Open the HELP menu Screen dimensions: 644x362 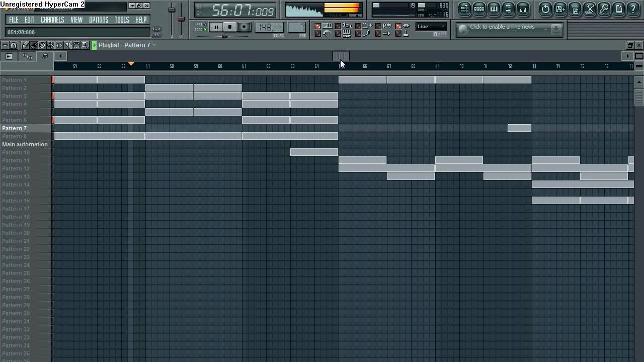[x=141, y=20]
